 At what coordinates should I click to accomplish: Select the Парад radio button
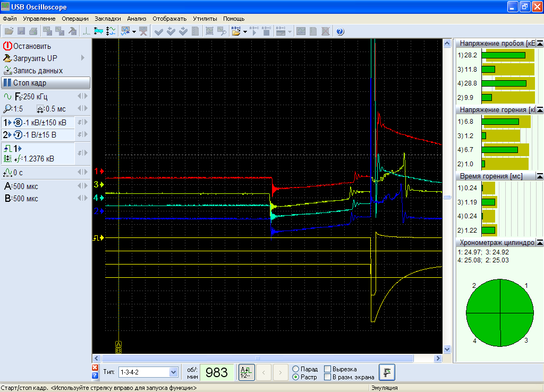(295, 369)
